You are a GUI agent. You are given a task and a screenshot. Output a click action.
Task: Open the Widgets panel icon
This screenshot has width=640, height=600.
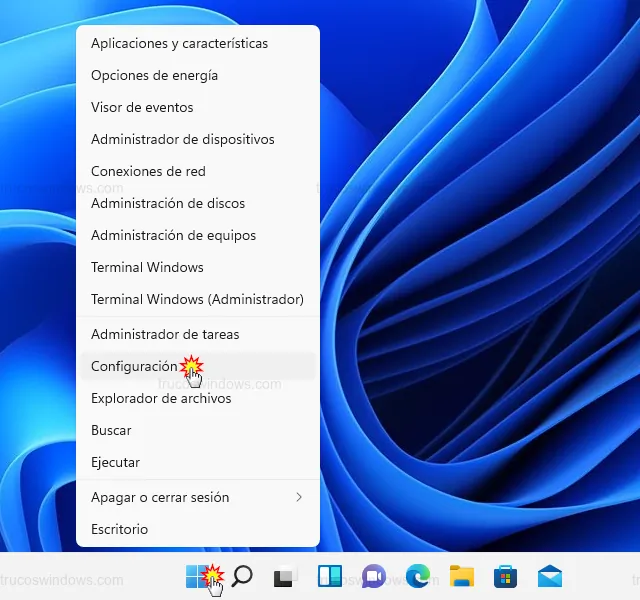click(x=329, y=576)
